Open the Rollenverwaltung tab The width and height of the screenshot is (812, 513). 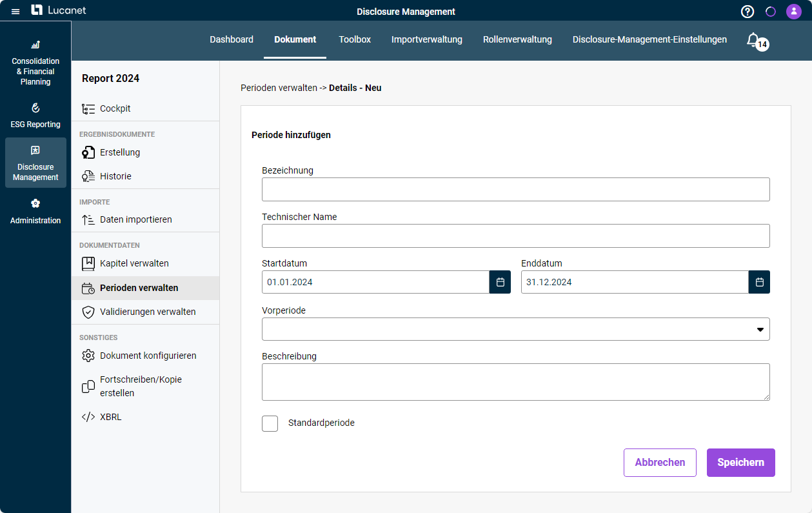click(x=517, y=39)
